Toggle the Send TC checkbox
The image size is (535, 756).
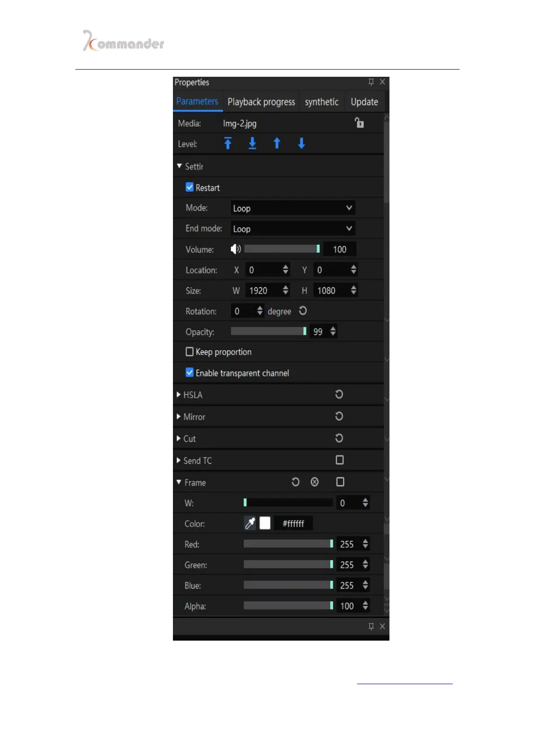coord(340,460)
